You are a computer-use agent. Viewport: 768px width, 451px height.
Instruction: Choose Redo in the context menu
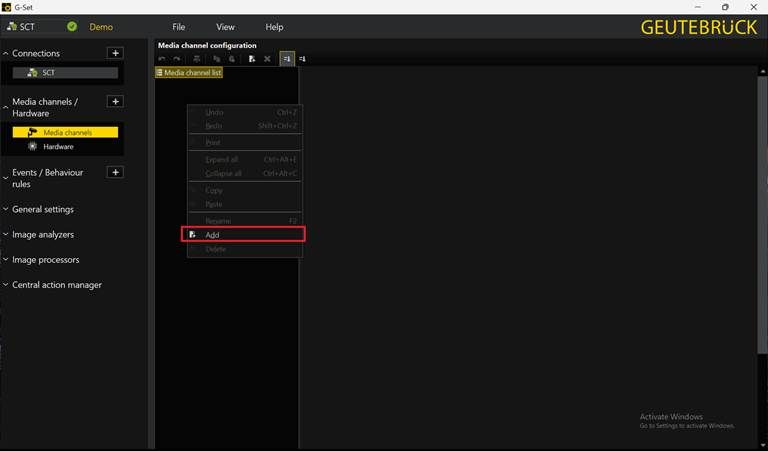(245, 126)
